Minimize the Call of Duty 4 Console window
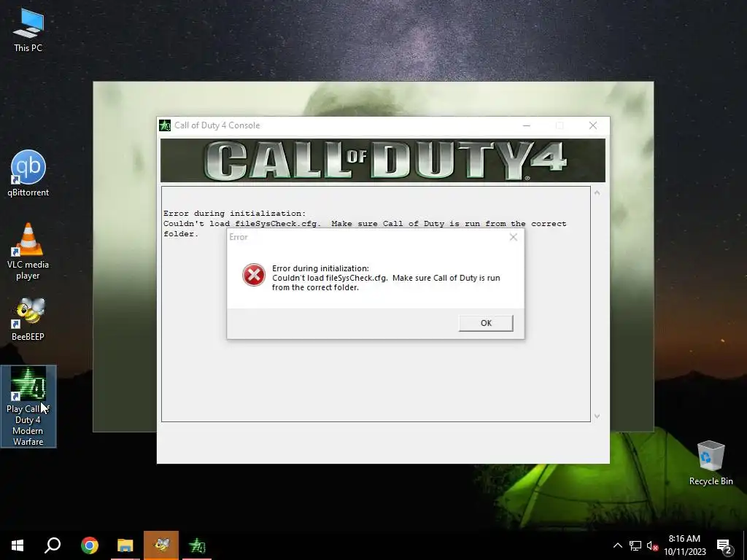The height and width of the screenshot is (560, 747). 527,125
